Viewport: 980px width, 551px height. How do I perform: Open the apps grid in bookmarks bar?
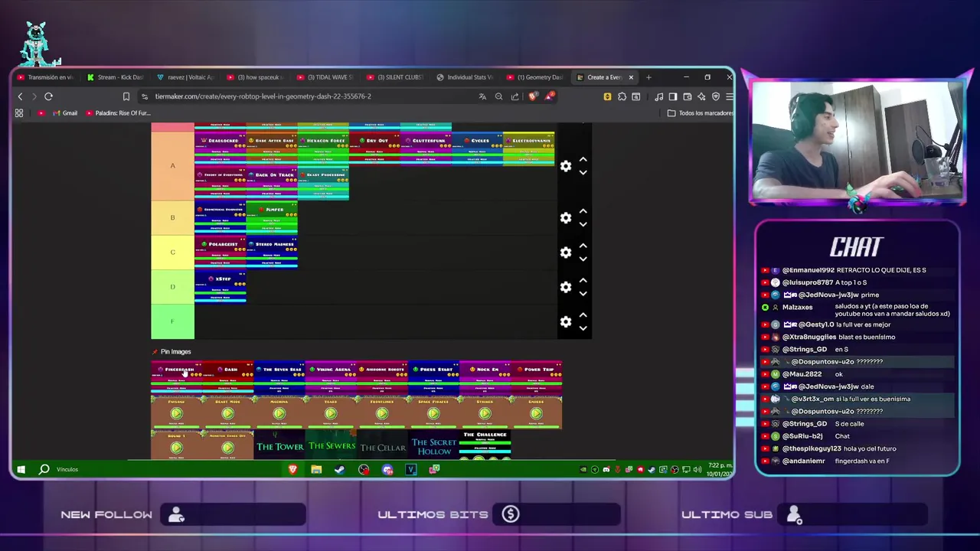click(19, 113)
